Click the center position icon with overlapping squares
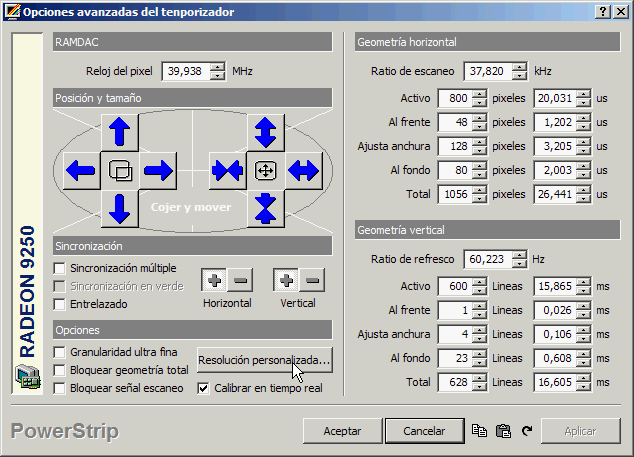This screenshot has width=634, height=457. 120,170
